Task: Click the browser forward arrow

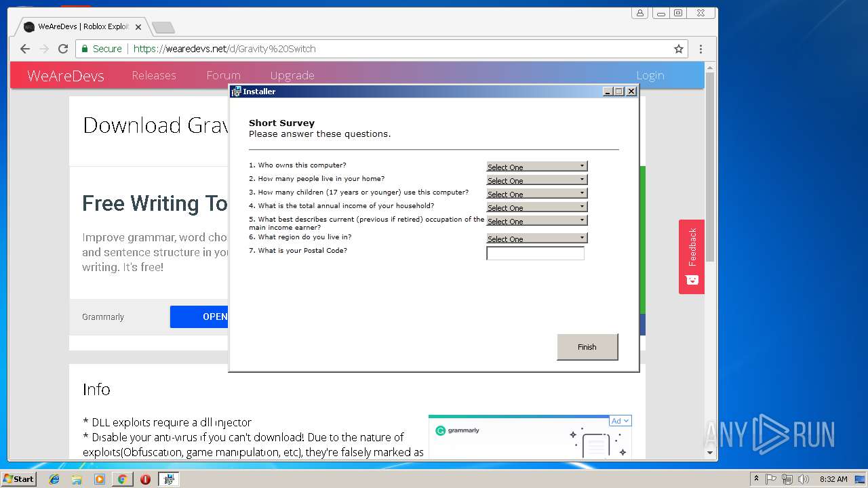Action: 44,49
